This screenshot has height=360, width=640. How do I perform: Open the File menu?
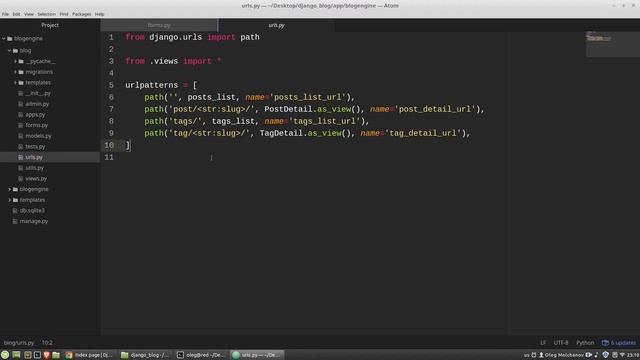coord(5,14)
